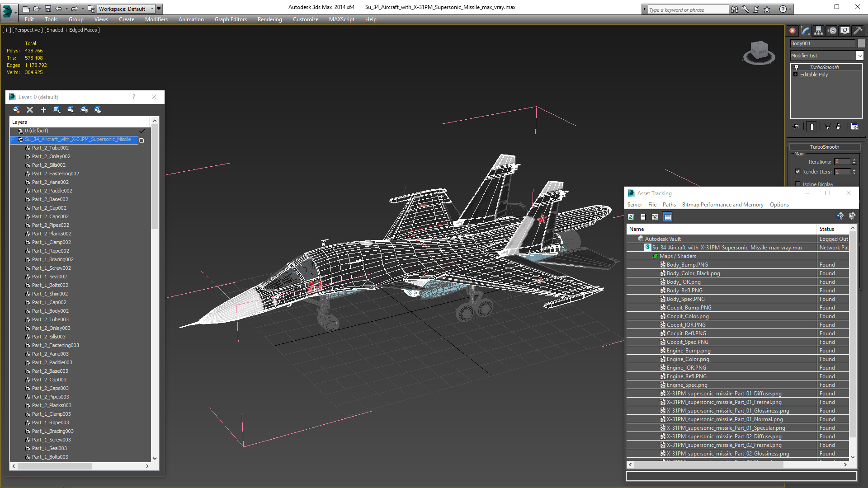Switch Asset Tracking to Table View icon
This screenshot has width=868, height=488.
click(668, 217)
